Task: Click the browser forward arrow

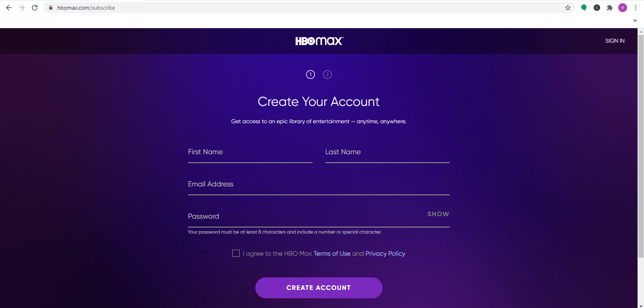Action: 22,8
